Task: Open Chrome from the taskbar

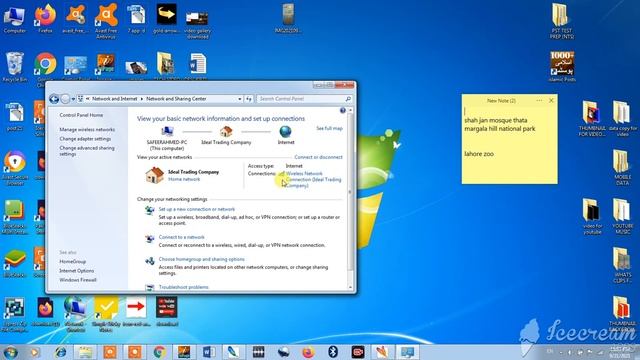Action: pyautogui.click(x=160, y=352)
